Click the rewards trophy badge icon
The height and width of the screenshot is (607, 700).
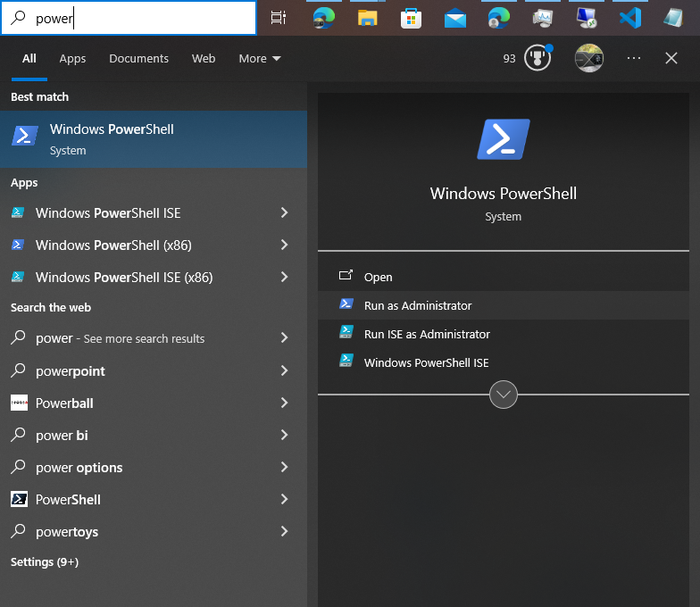click(537, 57)
